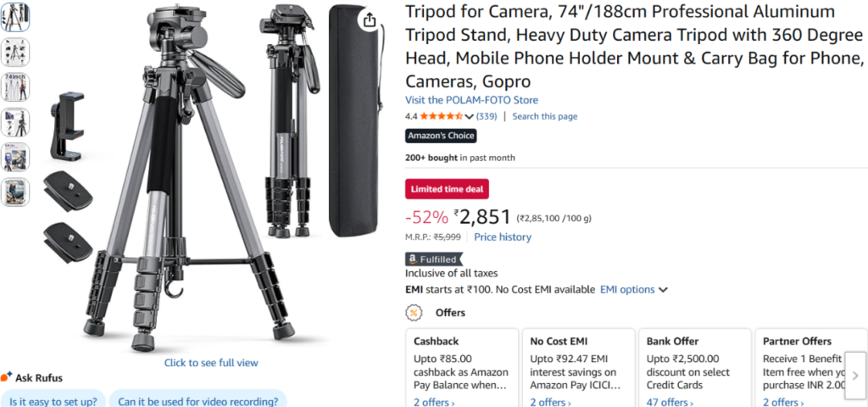Click the Limited time deal badge
Screen dimensions: 868x407
click(x=447, y=189)
